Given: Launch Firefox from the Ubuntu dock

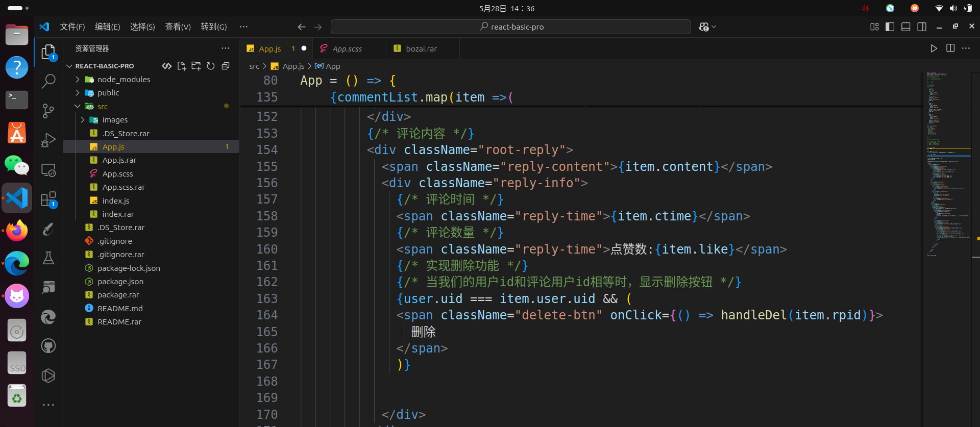Looking at the screenshot, I should (x=17, y=231).
